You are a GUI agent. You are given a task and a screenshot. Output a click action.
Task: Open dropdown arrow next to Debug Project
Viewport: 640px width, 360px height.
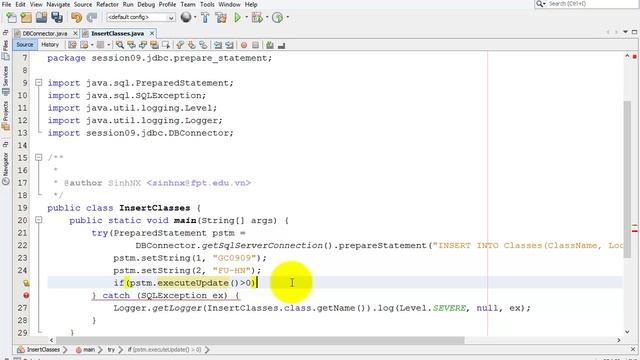coord(267,17)
